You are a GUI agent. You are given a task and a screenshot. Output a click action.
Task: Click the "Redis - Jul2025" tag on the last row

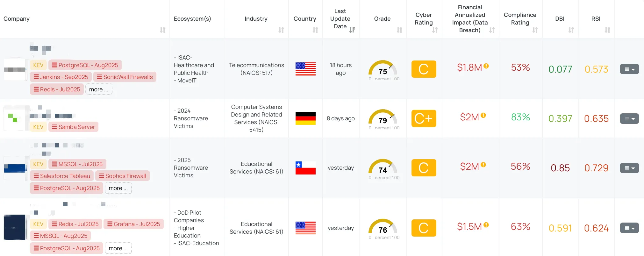75,224
